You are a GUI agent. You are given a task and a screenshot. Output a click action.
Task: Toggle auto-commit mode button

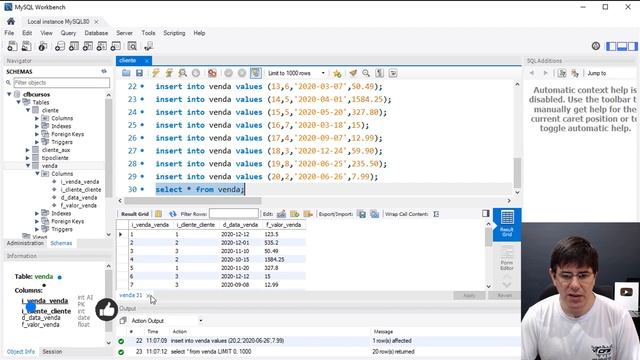[256, 73]
